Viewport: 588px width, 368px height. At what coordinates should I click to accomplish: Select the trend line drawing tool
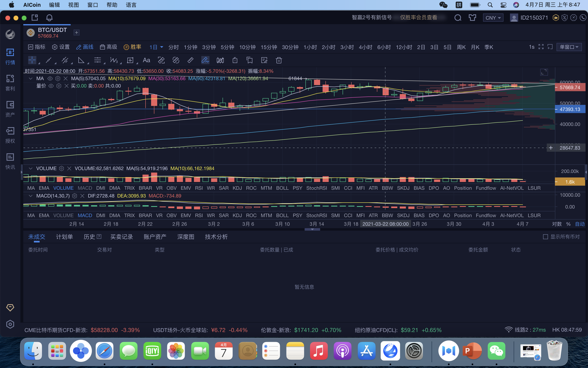point(49,60)
